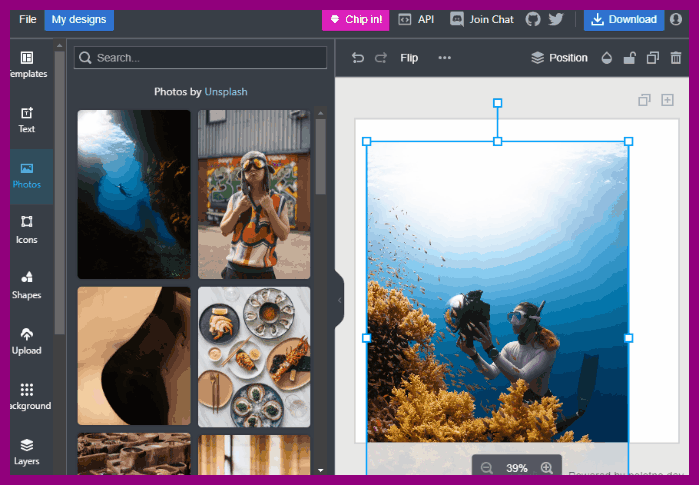699x485 pixels.
Task: Click the rotation handle above the image
Action: coord(498,103)
